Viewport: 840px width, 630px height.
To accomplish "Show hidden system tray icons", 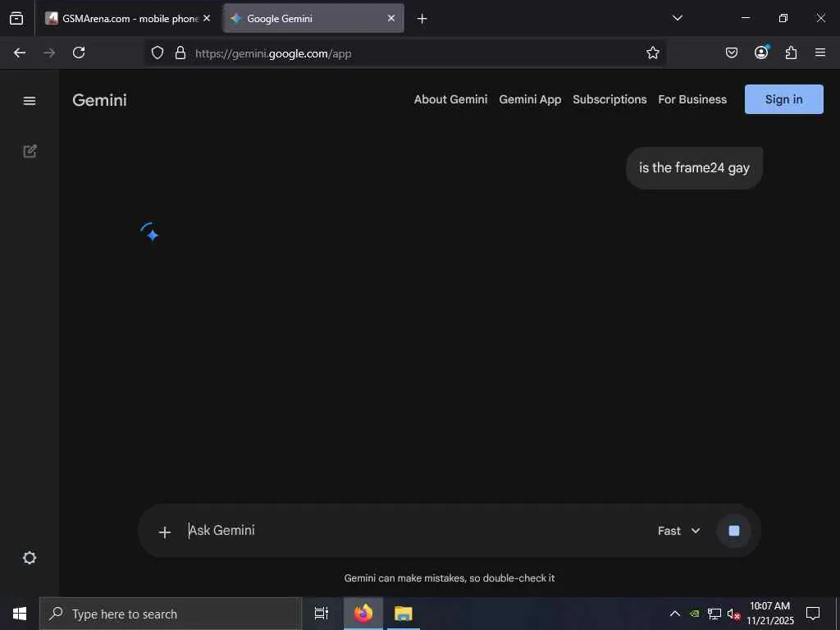I will tap(675, 614).
